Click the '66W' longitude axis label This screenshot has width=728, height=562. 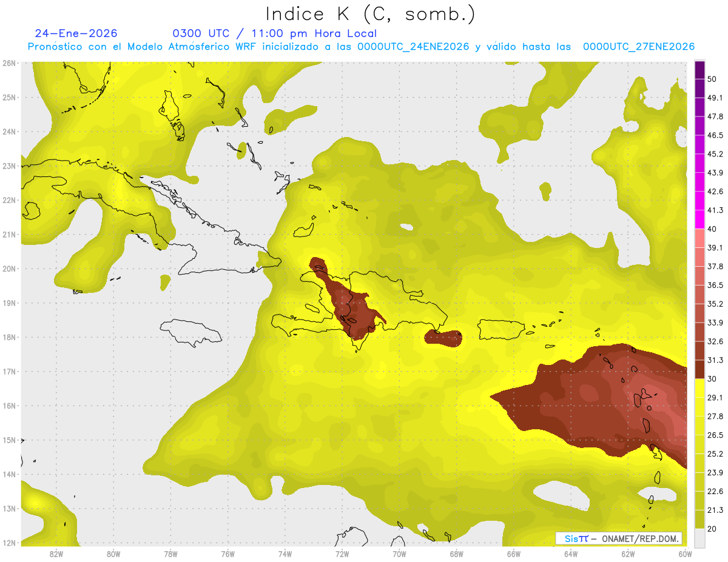[x=513, y=554]
